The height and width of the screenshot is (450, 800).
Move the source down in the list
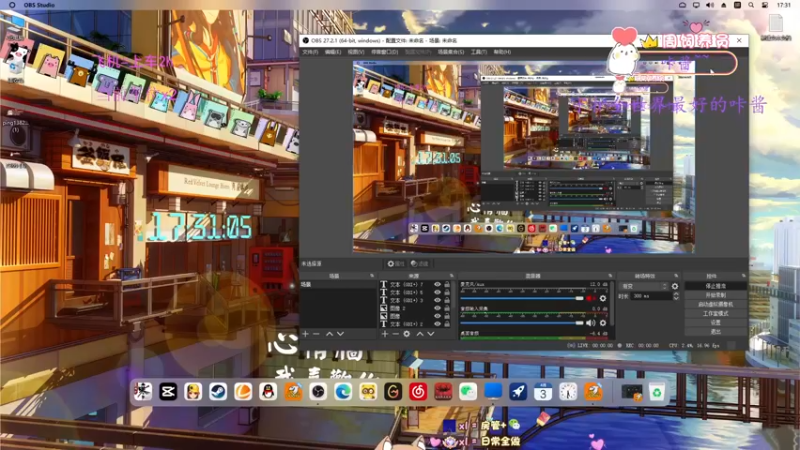pos(431,334)
